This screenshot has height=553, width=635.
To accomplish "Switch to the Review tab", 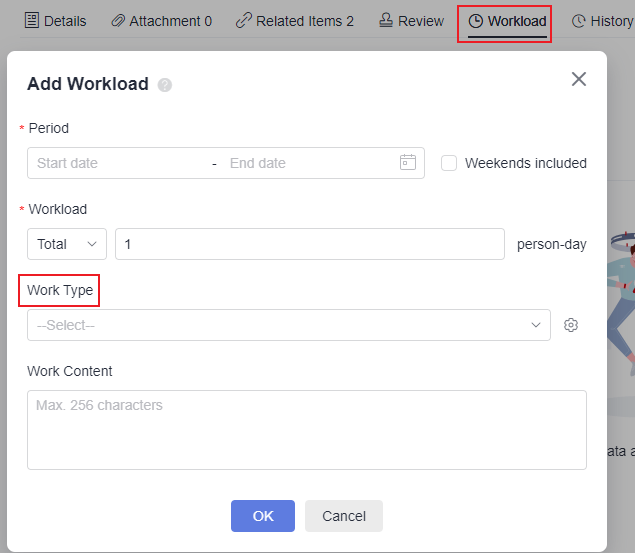I will pos(411,21).
